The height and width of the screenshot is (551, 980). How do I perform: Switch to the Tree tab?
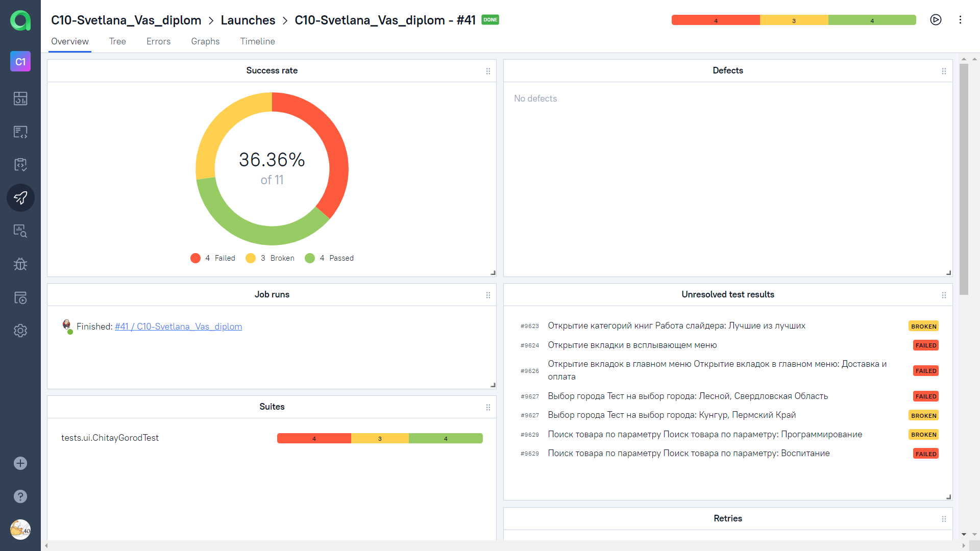click(x=117, y=41)
